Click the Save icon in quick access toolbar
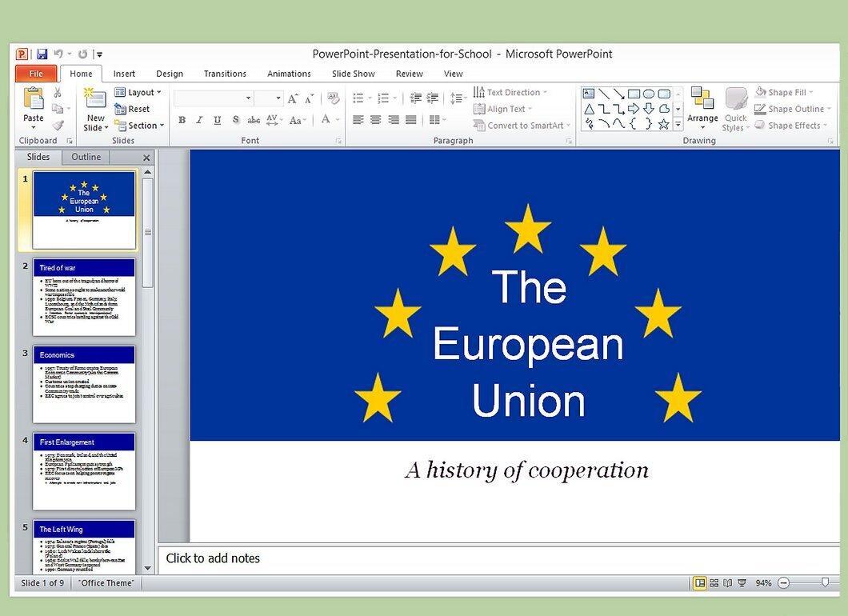This screenshot has height=616, width=848. 42,54
